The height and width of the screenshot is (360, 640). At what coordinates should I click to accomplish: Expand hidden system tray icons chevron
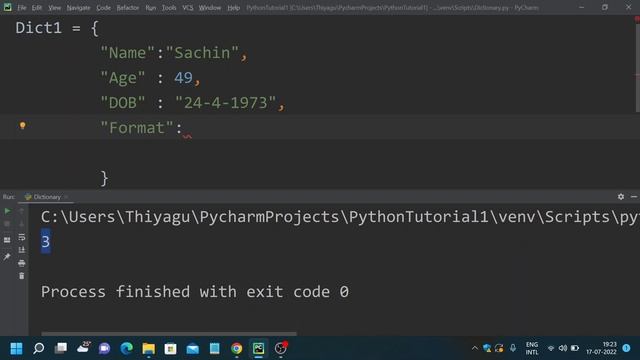474,348
